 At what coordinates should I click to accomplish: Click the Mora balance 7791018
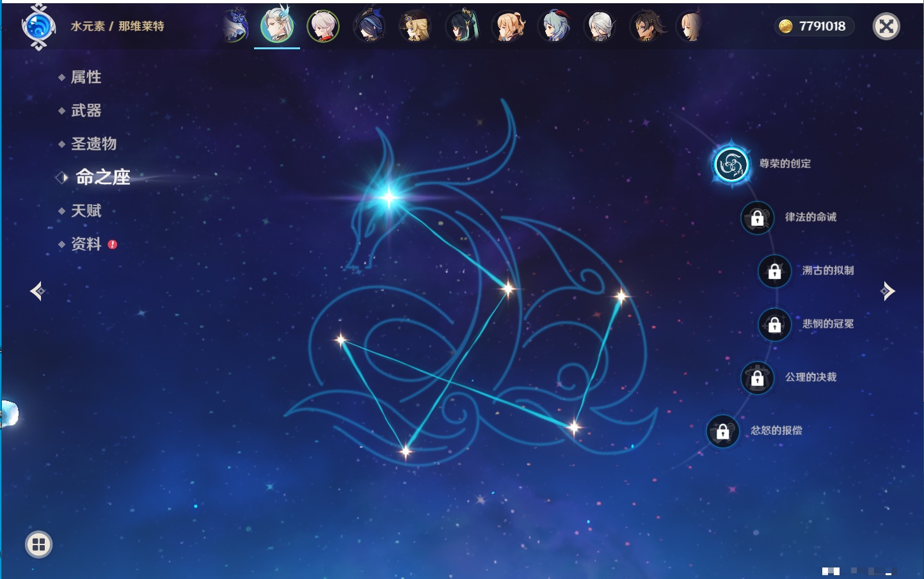[x=822, y=26]
